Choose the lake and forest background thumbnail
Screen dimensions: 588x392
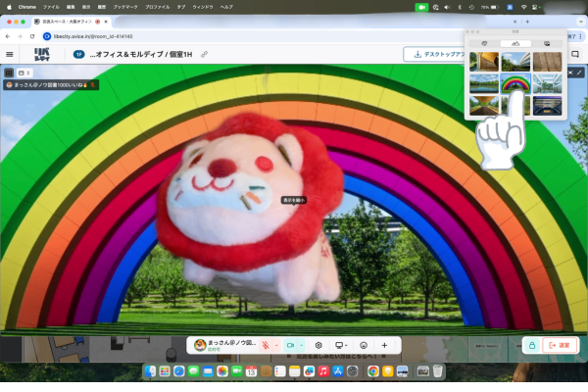484,83
